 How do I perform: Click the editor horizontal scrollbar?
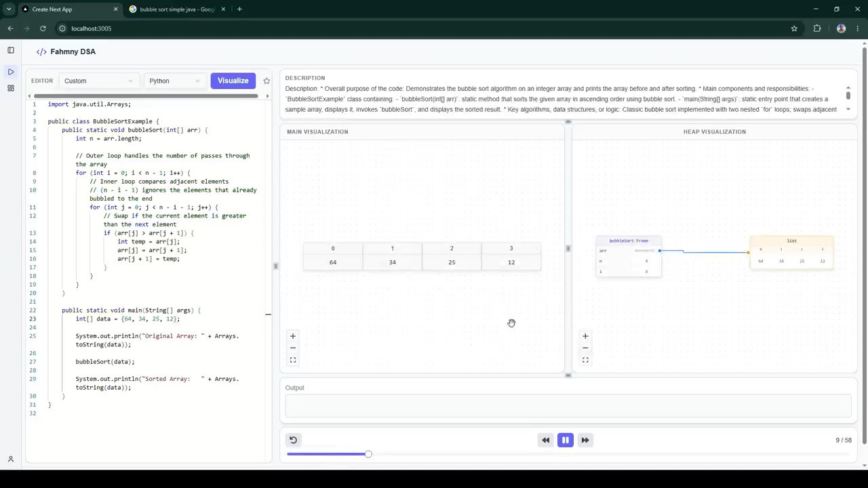pyautogui.click(x=146, y=96)
